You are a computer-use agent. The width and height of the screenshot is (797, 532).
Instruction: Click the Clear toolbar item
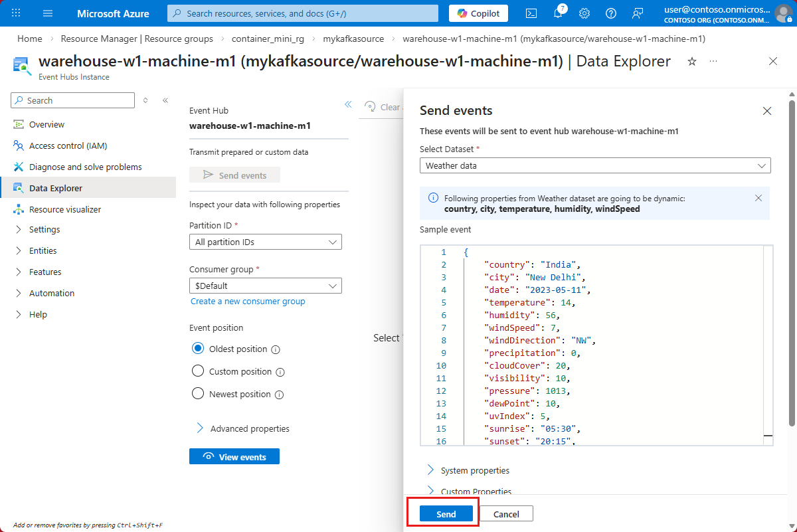tap(383, 107)
